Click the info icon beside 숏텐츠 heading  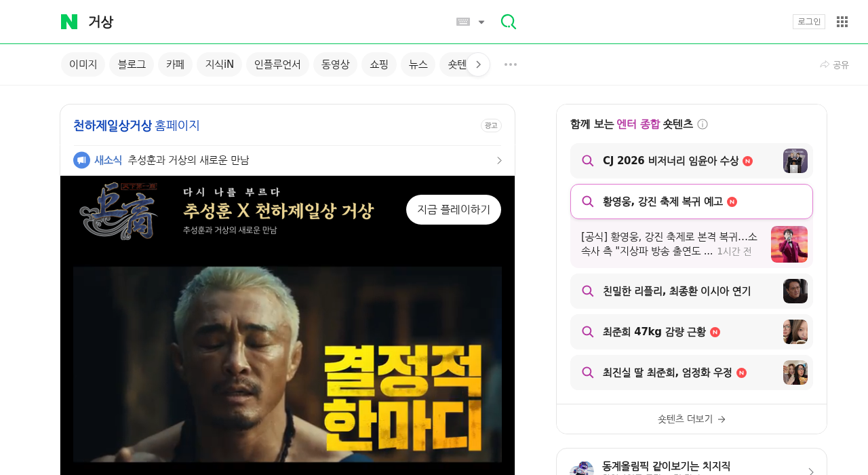[703, 124]
